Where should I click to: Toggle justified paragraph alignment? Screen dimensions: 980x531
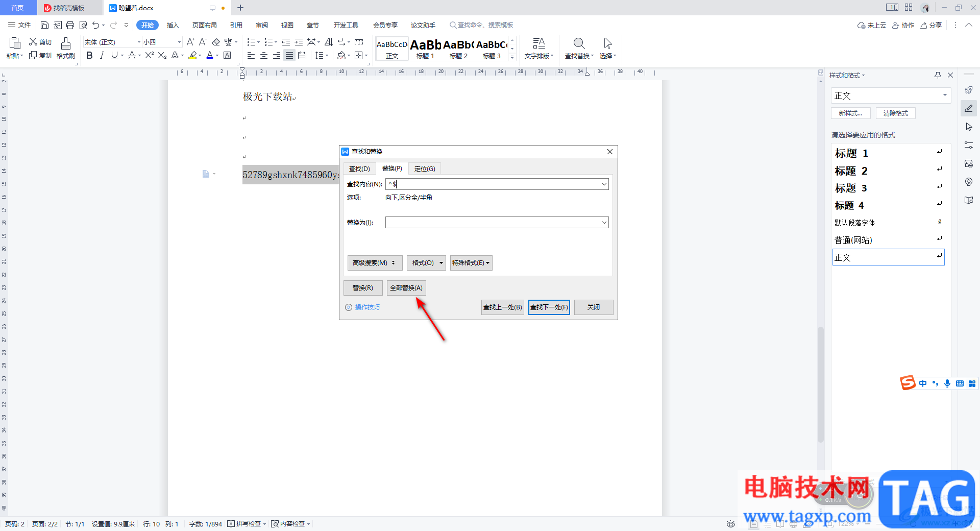click(289, 55)
